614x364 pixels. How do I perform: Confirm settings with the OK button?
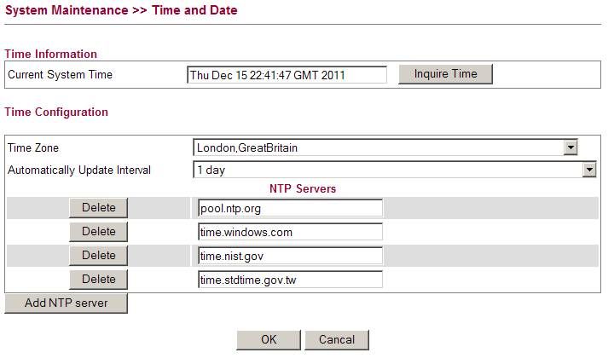click(x=269, y=339)
